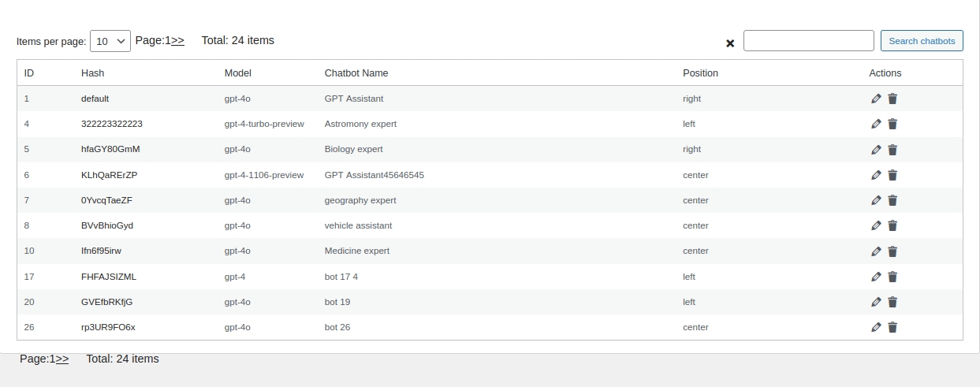
Task: Click the top 'Total: 24 items' text
Action: (238, 40)
